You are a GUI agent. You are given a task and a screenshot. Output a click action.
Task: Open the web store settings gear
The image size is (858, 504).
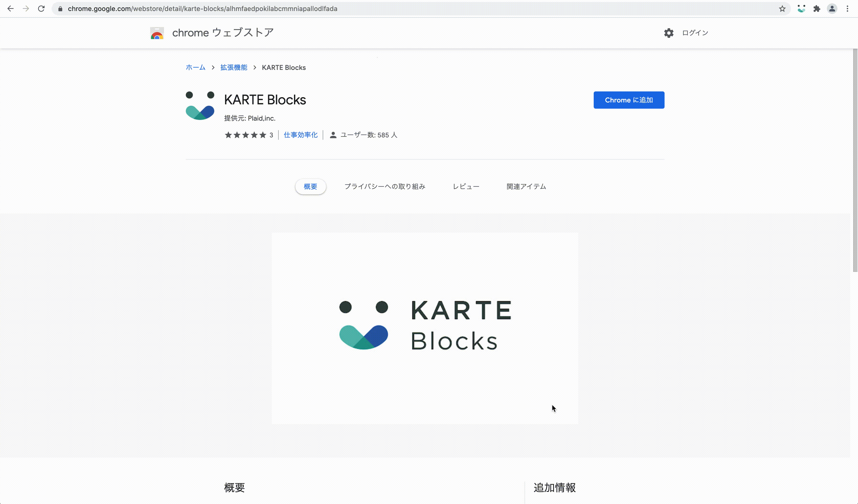click(669, 33)
